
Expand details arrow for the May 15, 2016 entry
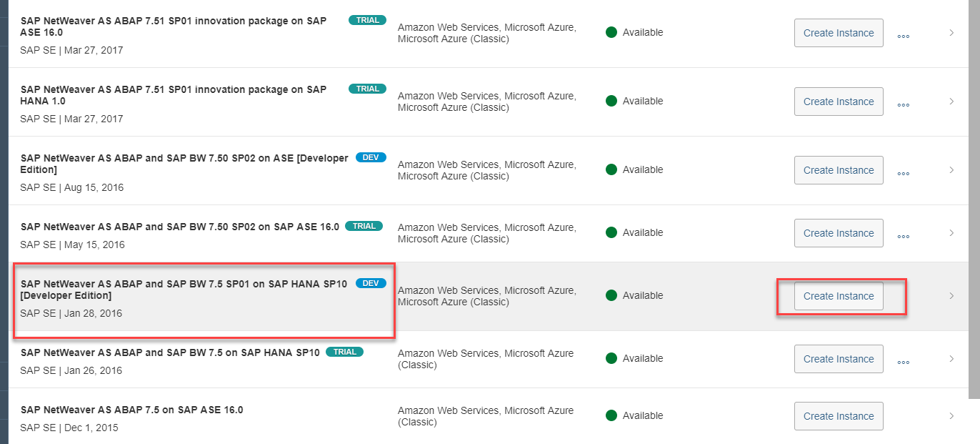[951, 232]
